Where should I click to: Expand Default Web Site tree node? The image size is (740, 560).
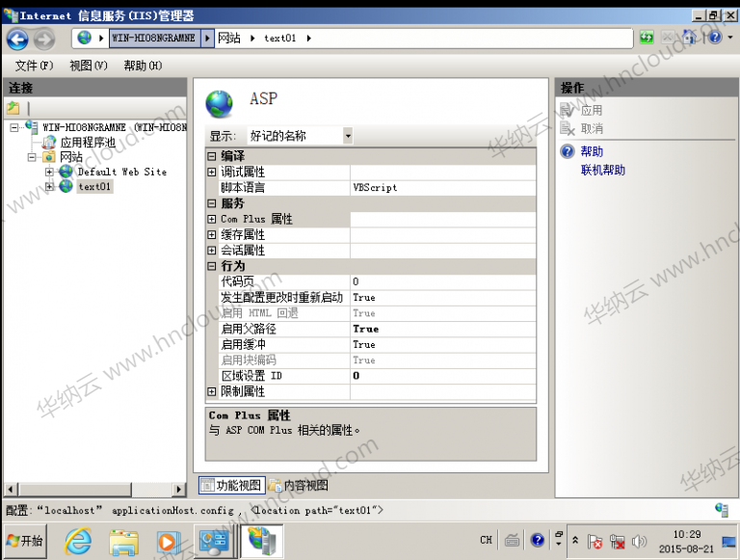[49, 172]
